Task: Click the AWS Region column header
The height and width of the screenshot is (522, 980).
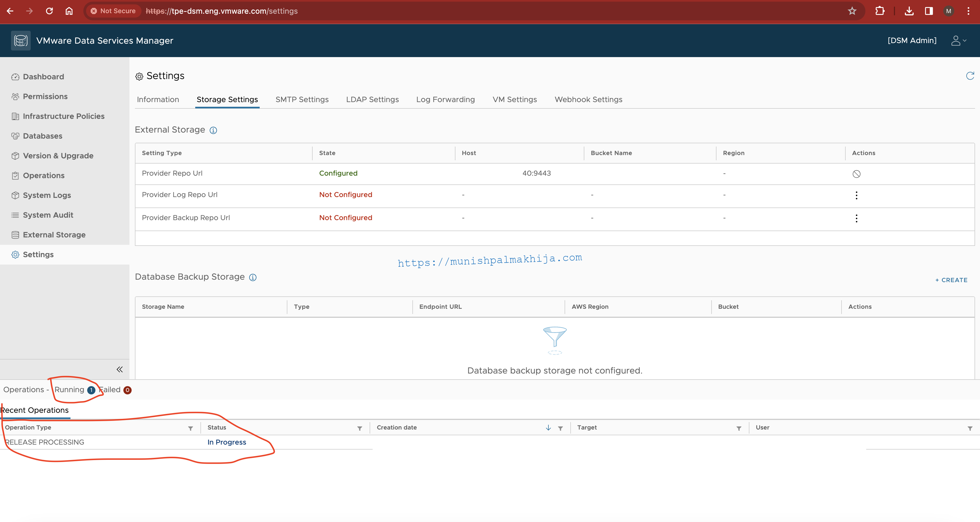Action: tap(590, 307)
